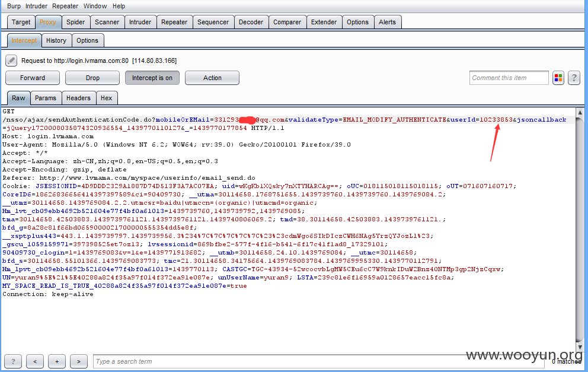Switch to the Comparer tab
The height and width of the screenshot is (372, 588).
[x=287, y=22]
